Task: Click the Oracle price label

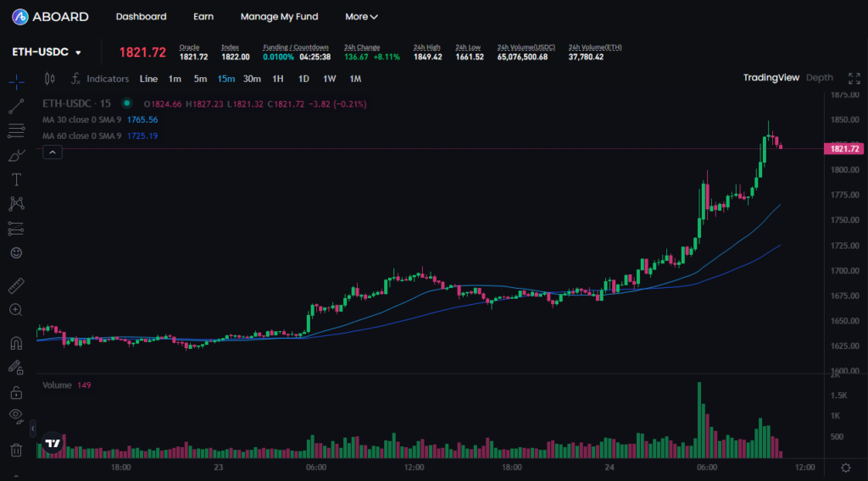Action: [x=189, y=47]
